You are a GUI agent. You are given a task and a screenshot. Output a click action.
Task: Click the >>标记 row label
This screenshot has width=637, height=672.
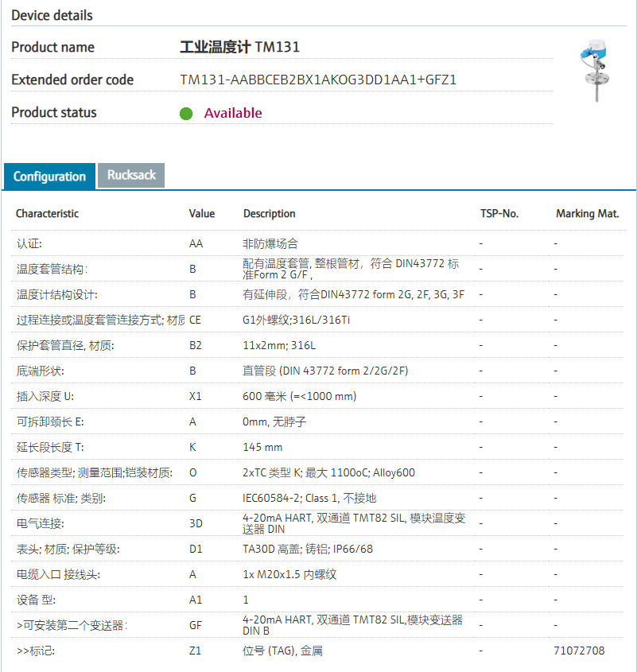pyautogui.click(x=36, y=651)
